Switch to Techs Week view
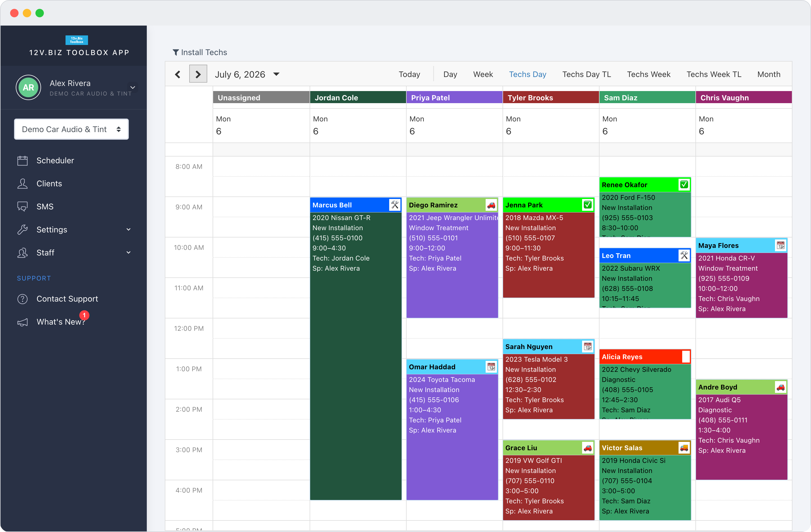811x532 pixels. [648, 74]
